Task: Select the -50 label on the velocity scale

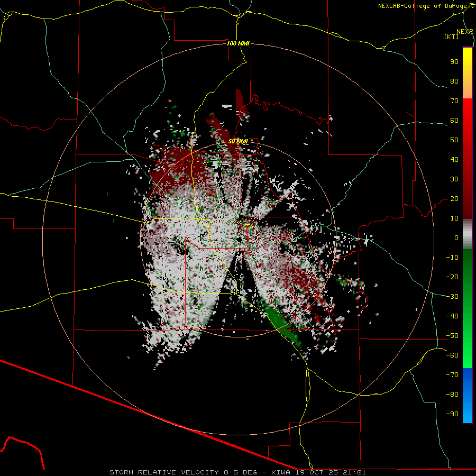Action: [452, 336]
